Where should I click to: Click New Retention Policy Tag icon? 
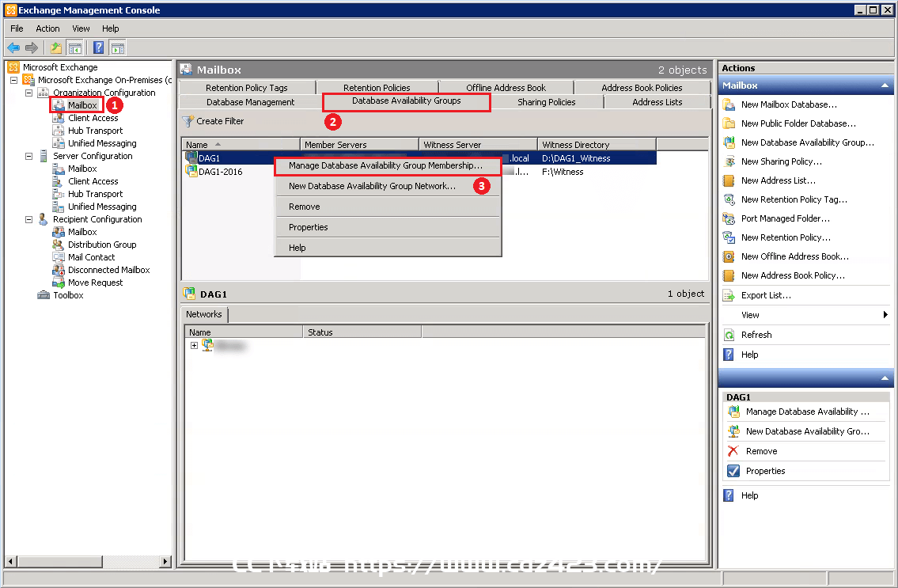click(x=729, y=199)
